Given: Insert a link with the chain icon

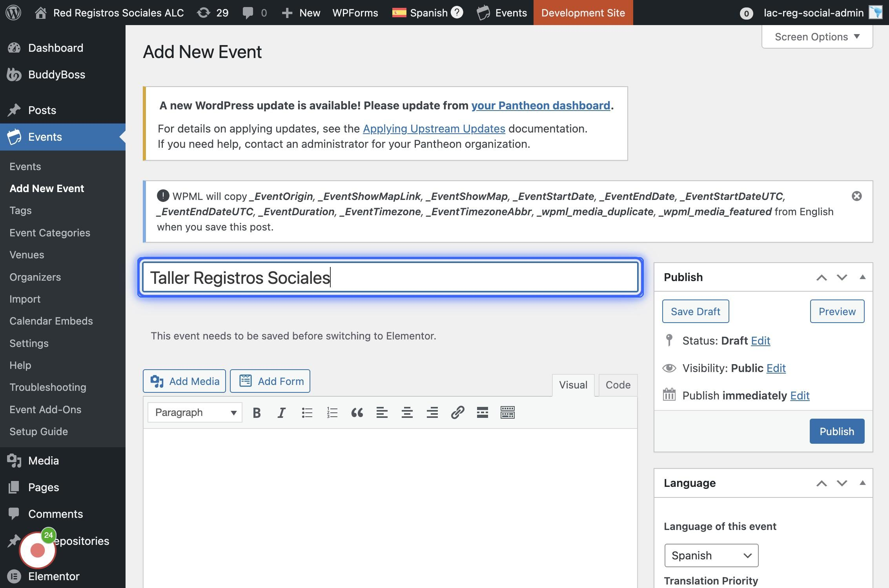Looking at the screenshot, I should coord(457,412).
